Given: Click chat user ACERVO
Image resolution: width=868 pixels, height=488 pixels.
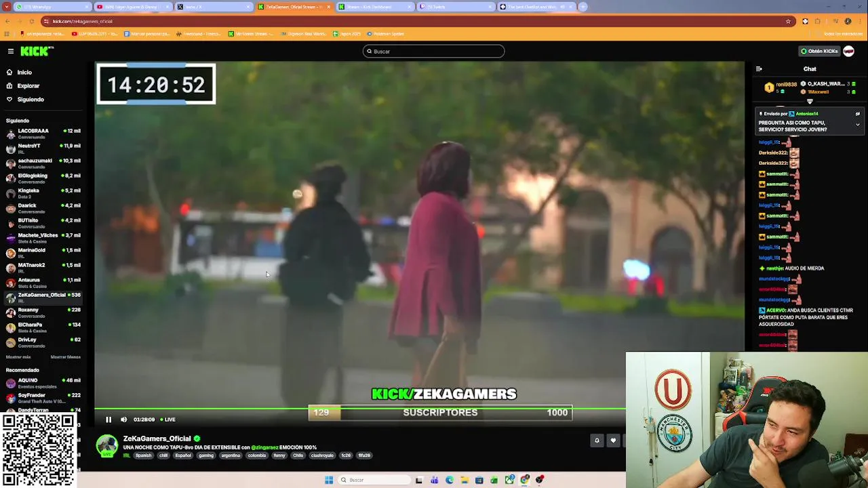Looking at the screenshot, I should [x=775, y=310].
